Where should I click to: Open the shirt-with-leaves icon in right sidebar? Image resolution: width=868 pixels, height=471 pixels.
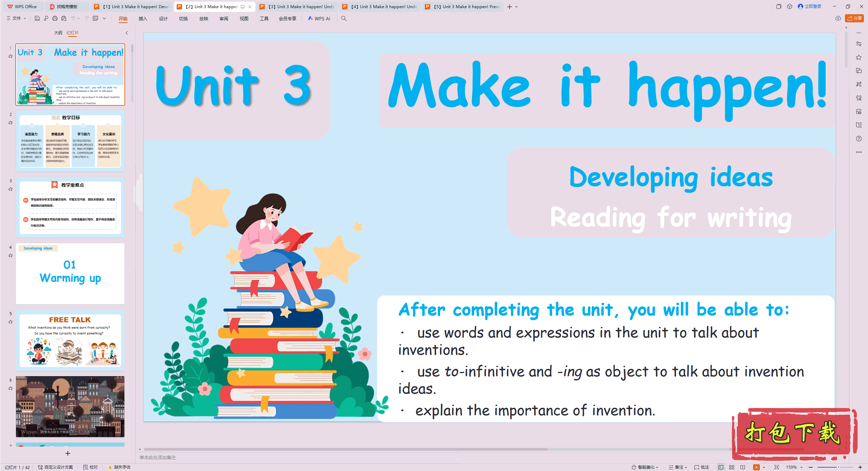click(x=859, y=111)
